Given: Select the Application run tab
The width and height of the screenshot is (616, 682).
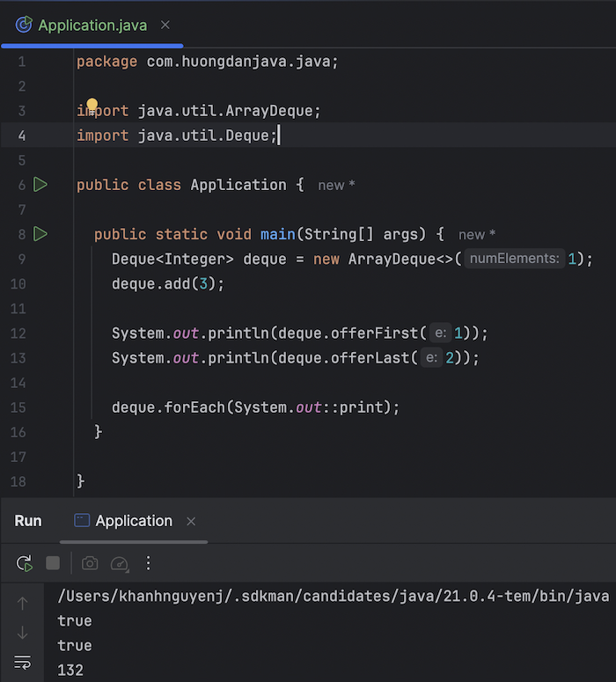Looking at the screenshot, I should click(133, 521).
